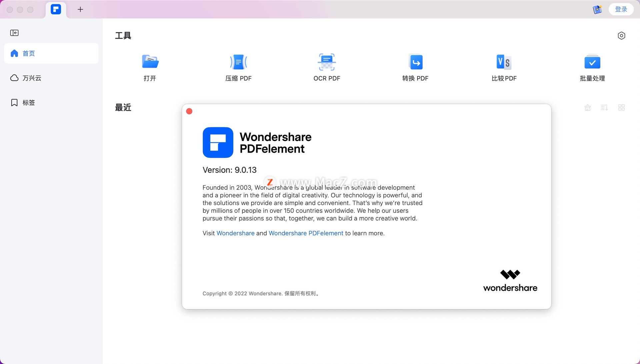Select the 转换 PDF convert tool
Viewport: 640px width, 364px height.
click(x=415, y=67)
